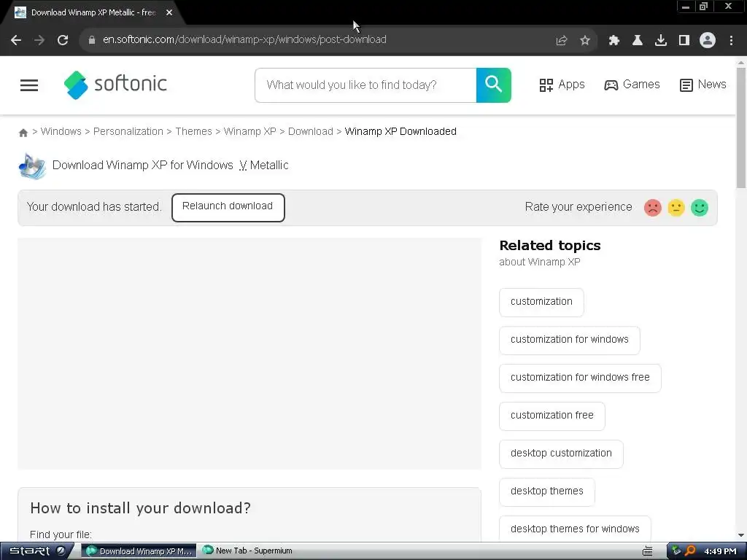747x560 pixels.
Task: Click the Softonic logo
Action: tap(115, 85)
